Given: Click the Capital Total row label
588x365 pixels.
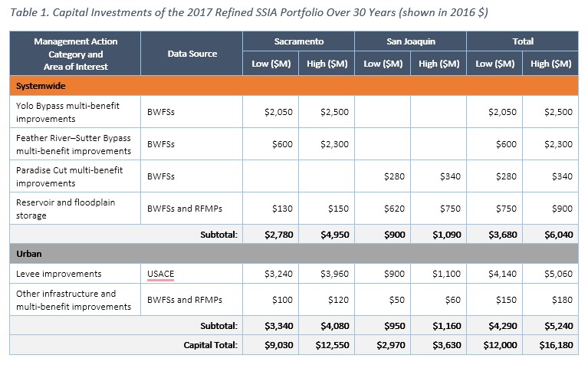Looking at the screenshot, I should 211,345.
